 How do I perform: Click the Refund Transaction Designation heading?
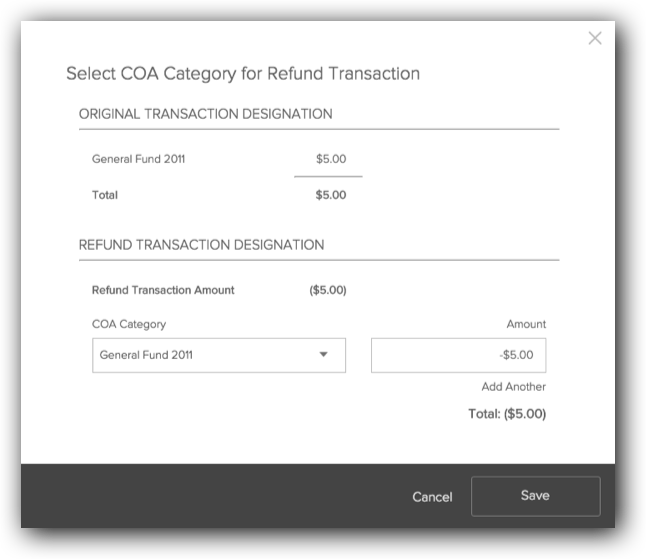[x=201, y=244]
